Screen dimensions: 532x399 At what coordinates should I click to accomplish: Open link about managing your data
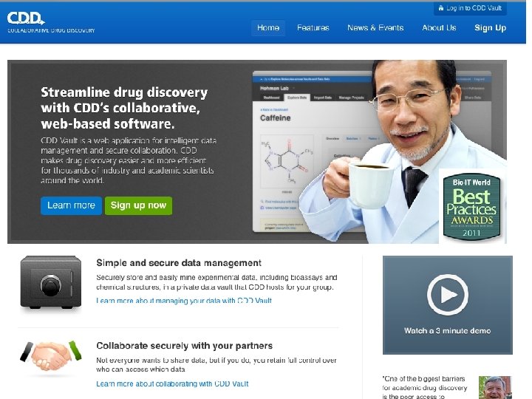(184, 301)
